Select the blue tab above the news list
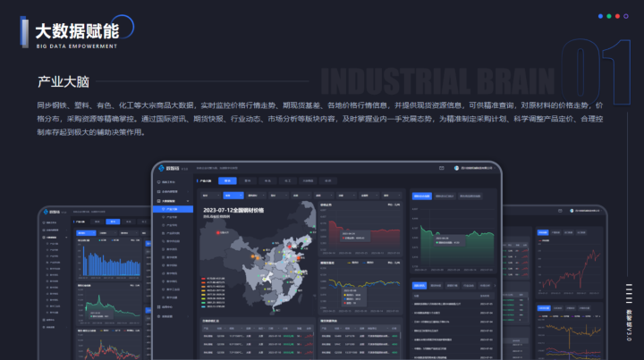The width and height of the screenshot is (644, 360). [x=420, y=286]
